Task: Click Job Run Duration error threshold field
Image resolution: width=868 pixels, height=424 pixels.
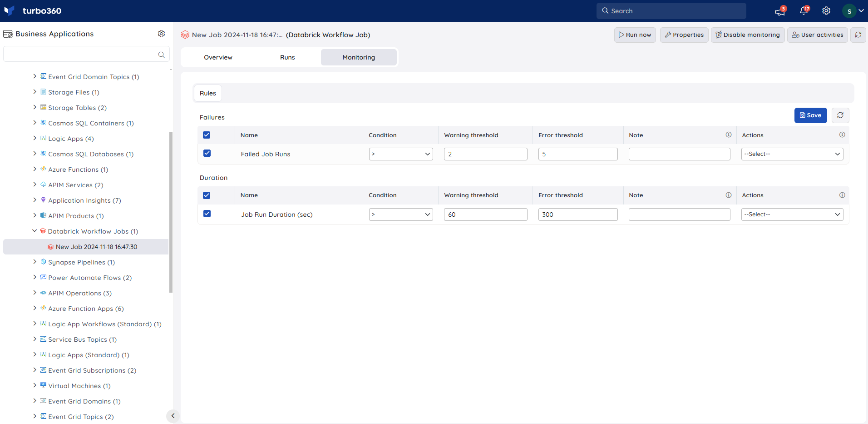Action: coord(578,214)
